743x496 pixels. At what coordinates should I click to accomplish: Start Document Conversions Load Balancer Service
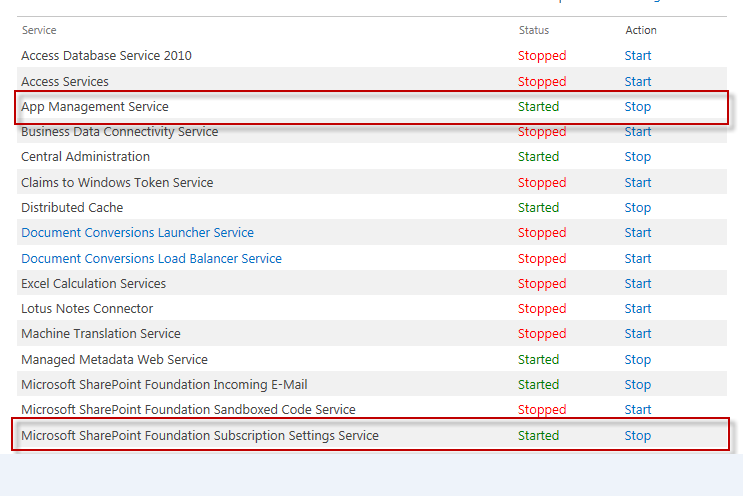[638, 259]
